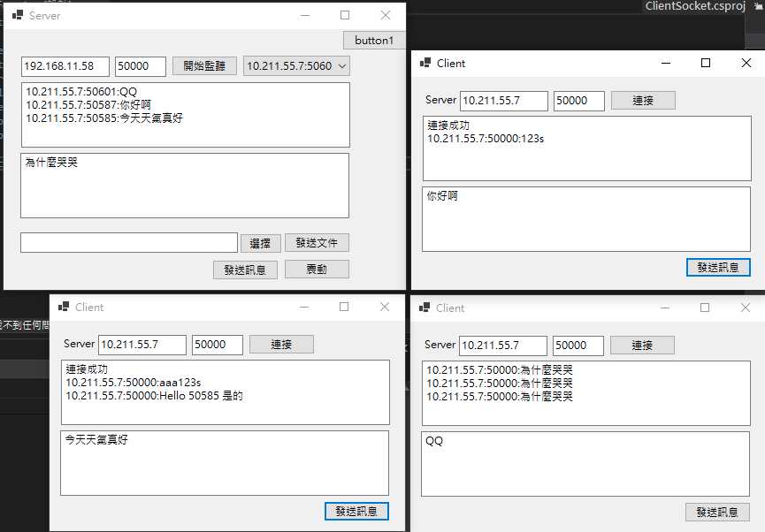Switch to the ClientSocket.csproj tab
The height and width of the screenshot is (532, 765).
(695, 6)
